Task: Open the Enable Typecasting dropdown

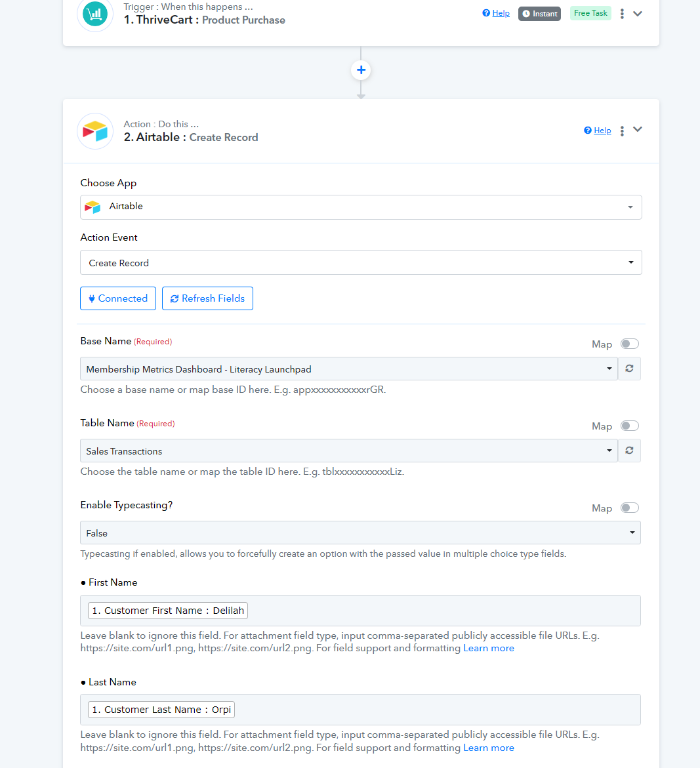Action: 361,533
